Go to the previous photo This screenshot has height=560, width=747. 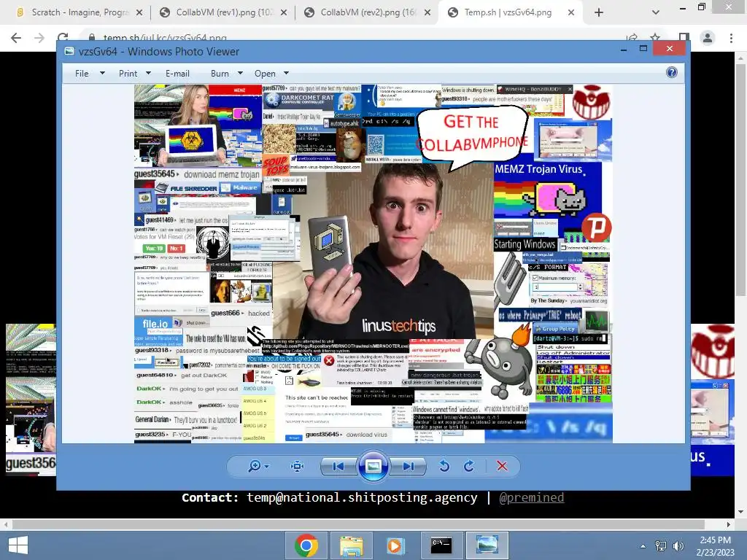coord(338,466)
